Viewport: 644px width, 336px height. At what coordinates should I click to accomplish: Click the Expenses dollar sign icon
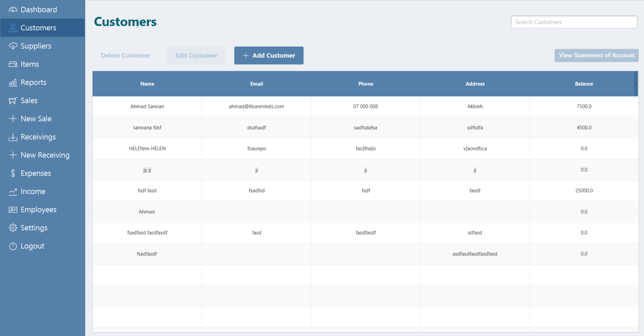point(13,173)
